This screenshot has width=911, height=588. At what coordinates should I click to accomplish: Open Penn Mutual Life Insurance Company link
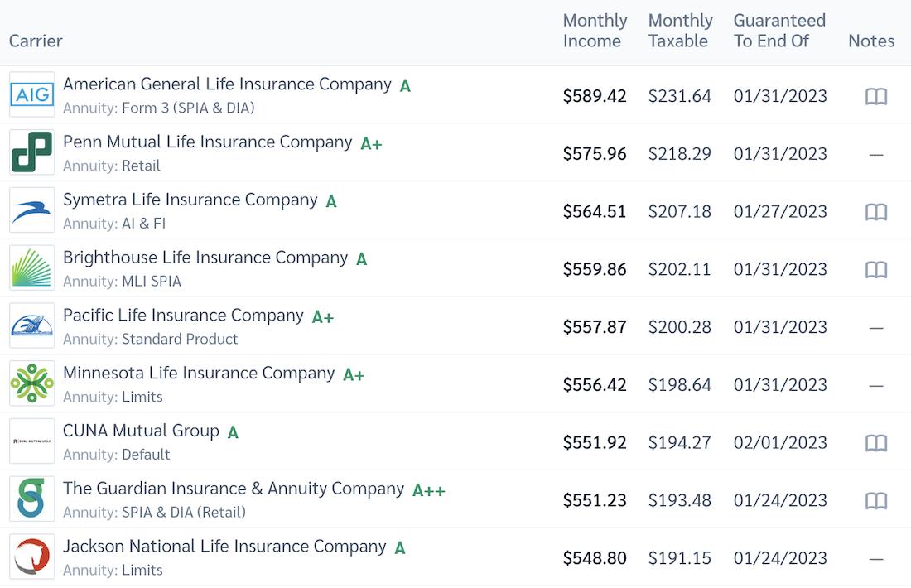(207, 142)
